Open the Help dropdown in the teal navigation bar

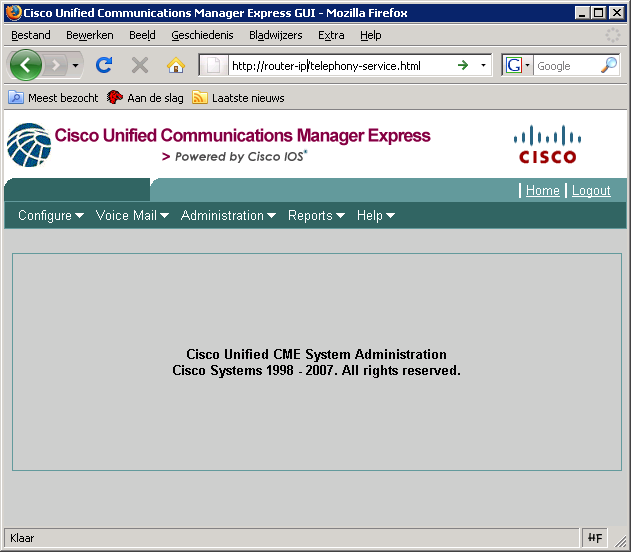click(376, 215)
